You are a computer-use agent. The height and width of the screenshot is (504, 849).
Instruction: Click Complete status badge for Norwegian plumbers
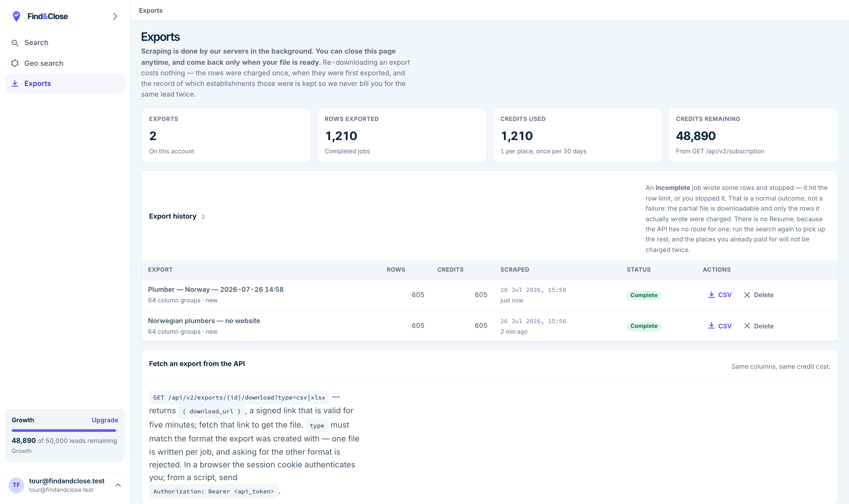click(644, 326)
